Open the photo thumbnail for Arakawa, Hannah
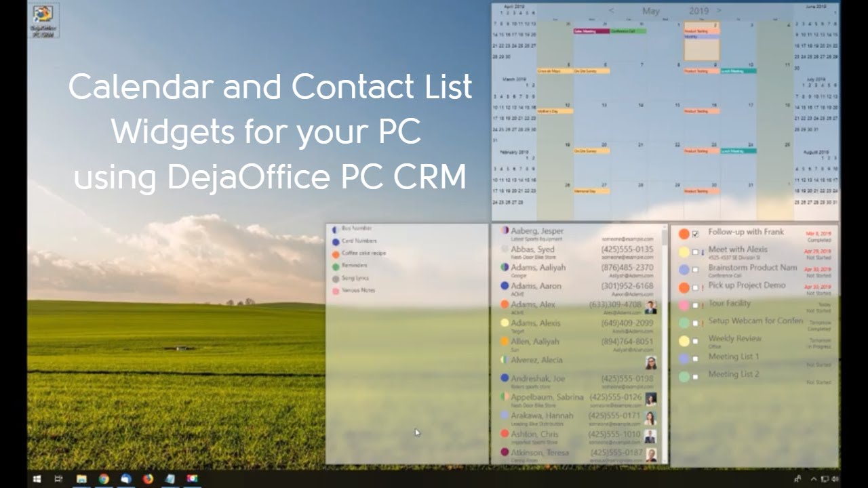 (650, 418)
